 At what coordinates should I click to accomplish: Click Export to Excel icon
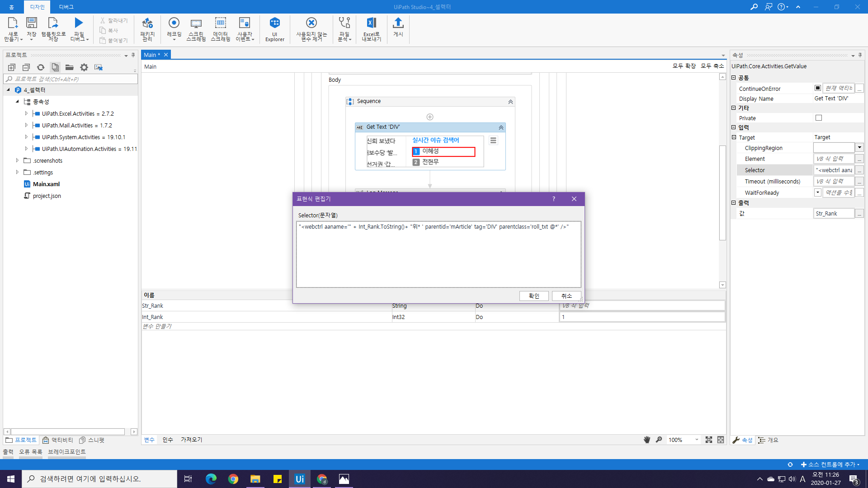pyautogui.click(x=371, y=29)
